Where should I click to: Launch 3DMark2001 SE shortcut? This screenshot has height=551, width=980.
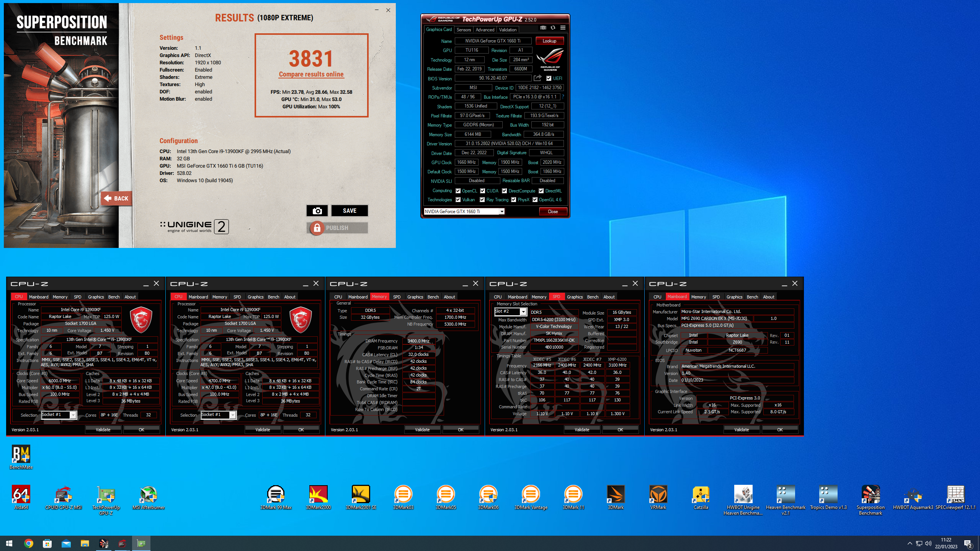point(361,497)
